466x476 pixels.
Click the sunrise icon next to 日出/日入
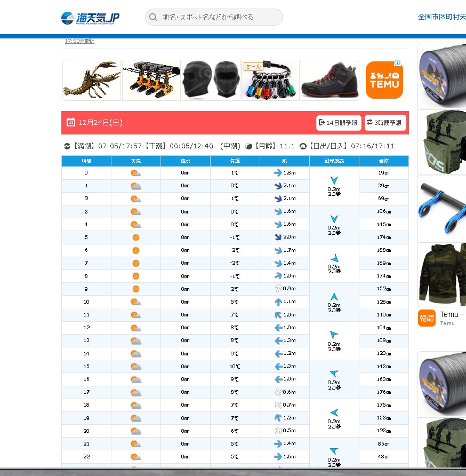pos(303,146)
